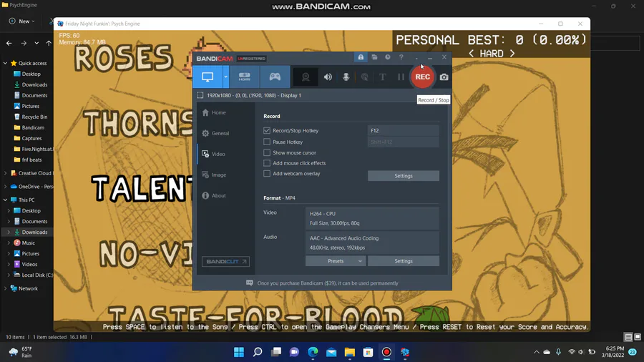644x362 pixels.
Task: Open Bandicam help question mark icon
Action: tap(401, 57)
